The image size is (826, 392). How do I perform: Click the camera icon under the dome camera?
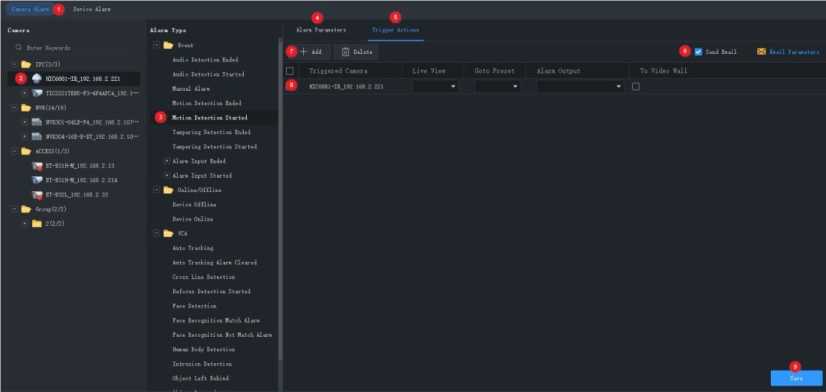[36, 93]
